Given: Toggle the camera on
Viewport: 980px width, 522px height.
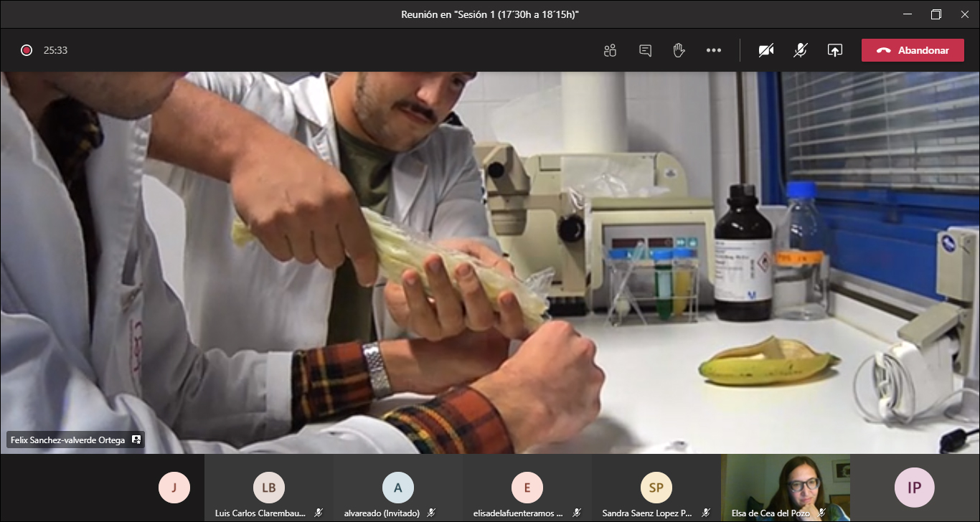Looking at the screenshot, I should tap(766, 50).
